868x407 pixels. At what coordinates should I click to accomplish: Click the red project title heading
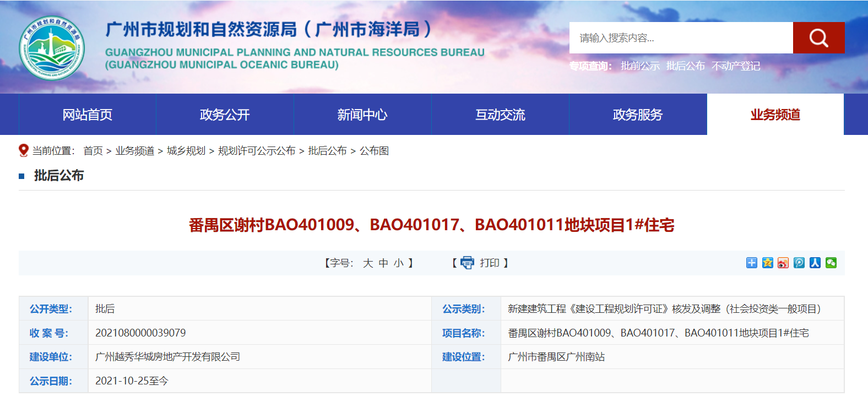(x=432, y=225)
